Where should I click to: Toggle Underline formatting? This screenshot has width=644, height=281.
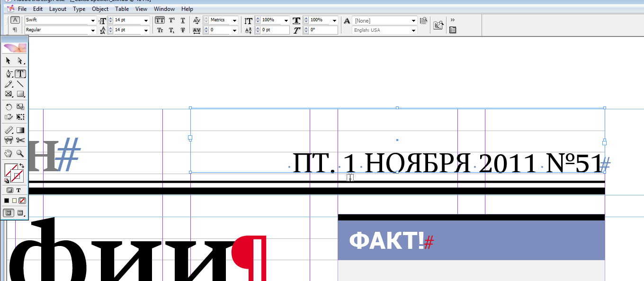183,20
